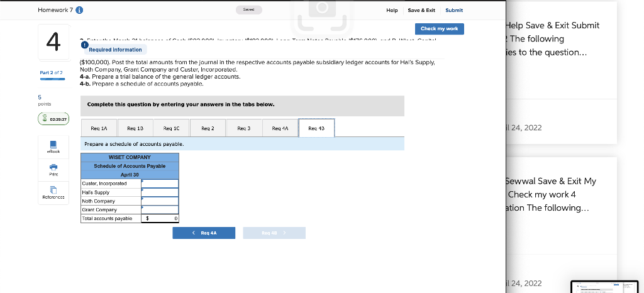
Task: Click the Hal's Supply row label
Action: click(111, 192)
